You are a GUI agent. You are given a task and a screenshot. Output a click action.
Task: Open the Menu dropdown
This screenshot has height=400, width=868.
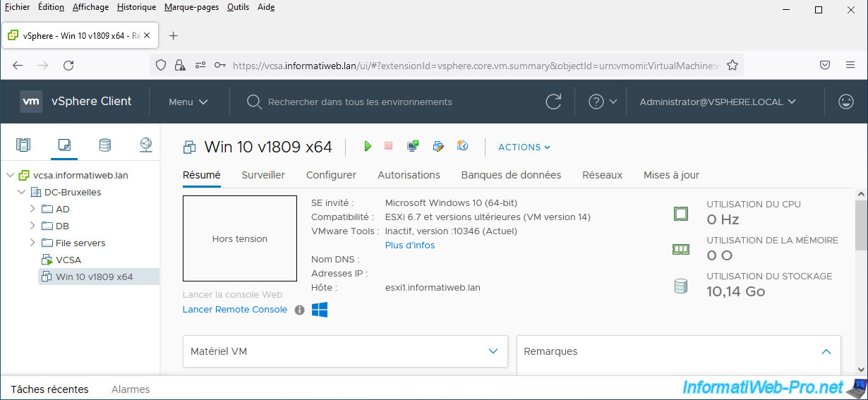(x=188, y=102)
